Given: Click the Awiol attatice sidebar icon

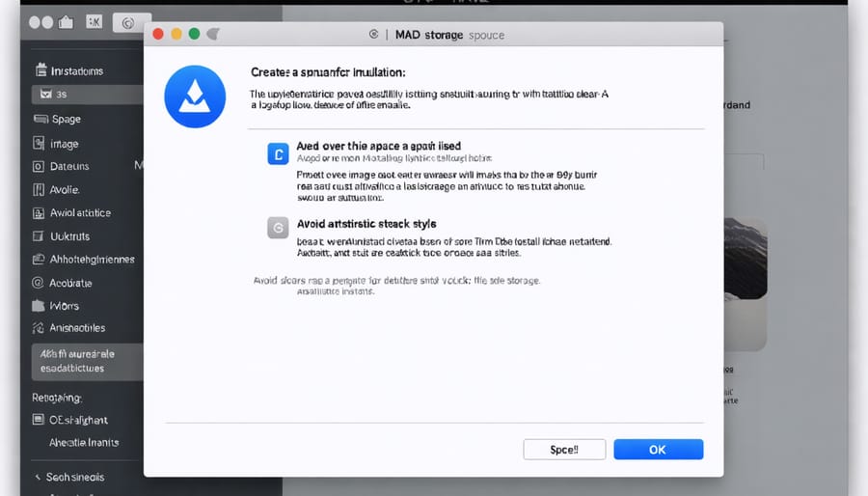Looking at the screenshot, I should tap(39, 213).
